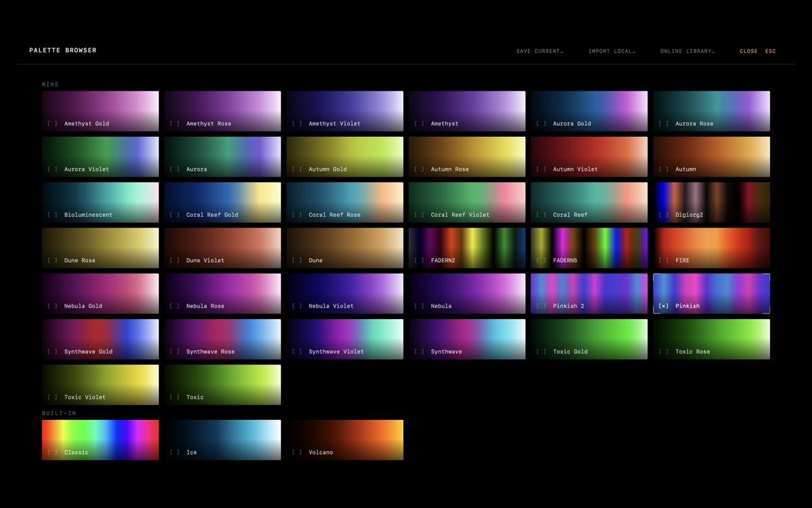The width and height of the screenshot is (812, 508).
Task: Pick the Autumn Rose palette
Action: tap(467, 156)
